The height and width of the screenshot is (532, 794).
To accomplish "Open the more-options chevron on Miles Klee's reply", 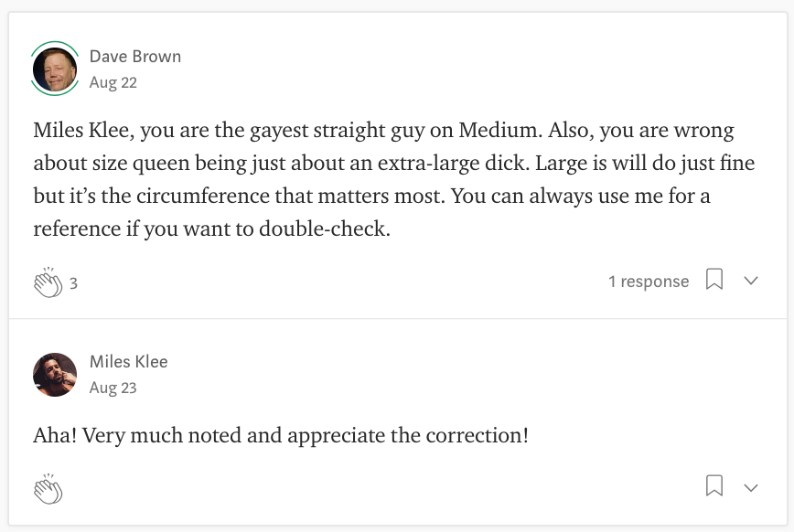I will tap(751, 487).
